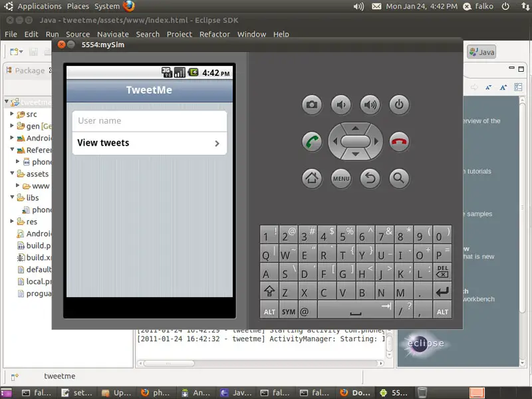Open View tweets list item
This screenshot has height=399, width=532.
[x=149, y=143]
